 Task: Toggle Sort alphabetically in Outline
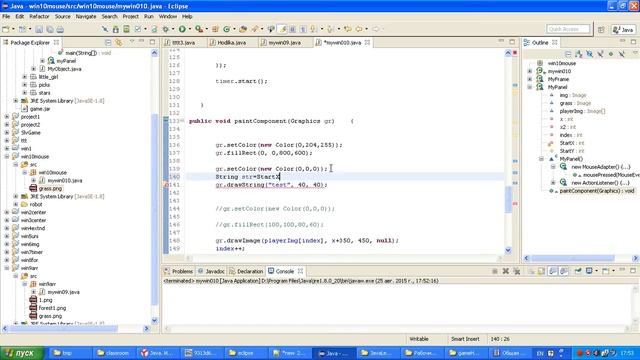pos(578,54)
